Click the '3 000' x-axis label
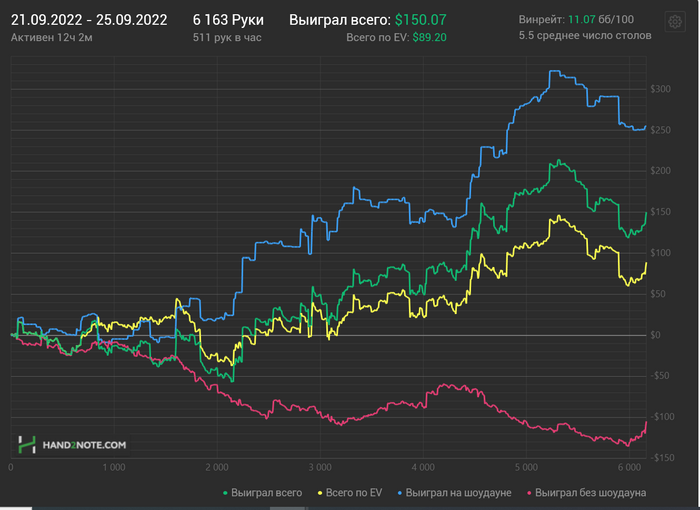This screenshot has width=700, height=510. (x=320, y=468)
